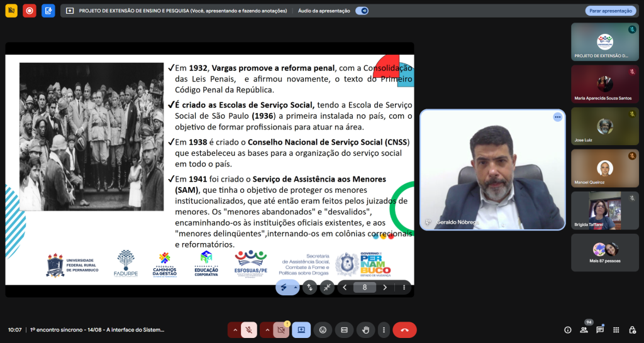Click the Parar apresentação button
Image resolution: width=644 pixels, height=343 pixels.
point(609,11)
